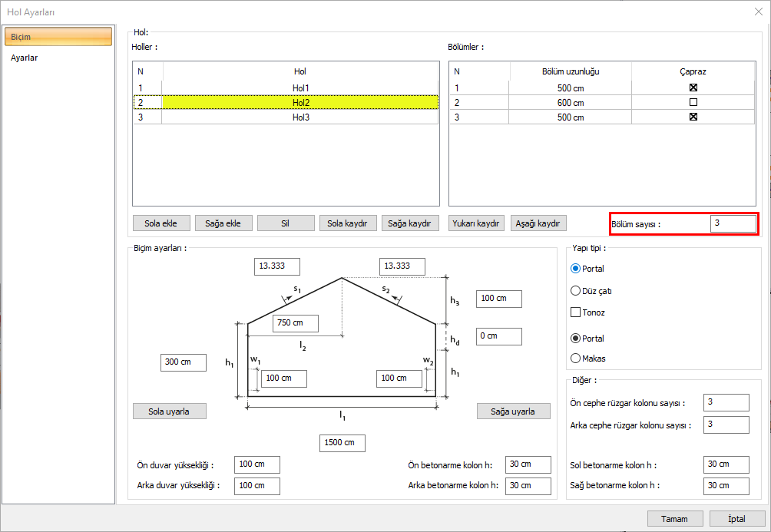Select Hol3 row in Holler list

[x=299, y=117]
